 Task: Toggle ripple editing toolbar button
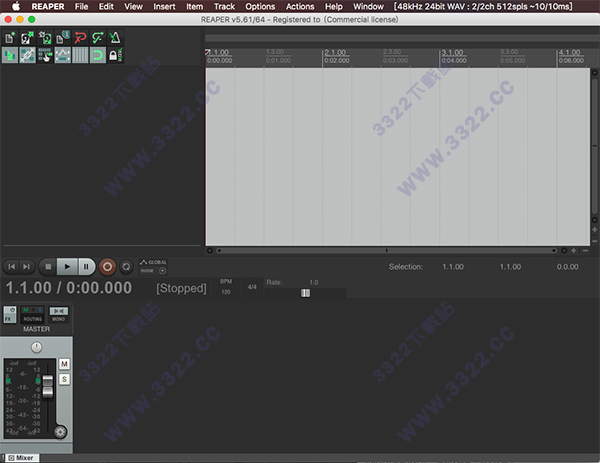(x=45, y=55)
